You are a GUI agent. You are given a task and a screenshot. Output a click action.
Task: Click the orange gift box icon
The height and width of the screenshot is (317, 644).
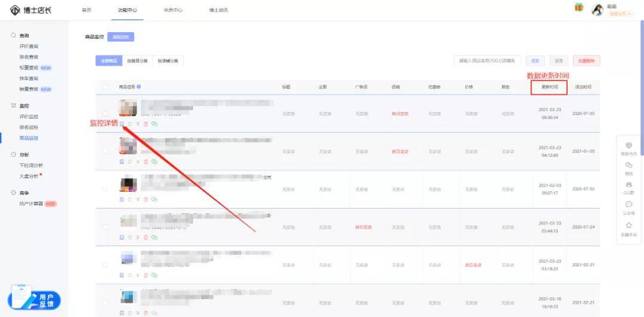(578, 7)
